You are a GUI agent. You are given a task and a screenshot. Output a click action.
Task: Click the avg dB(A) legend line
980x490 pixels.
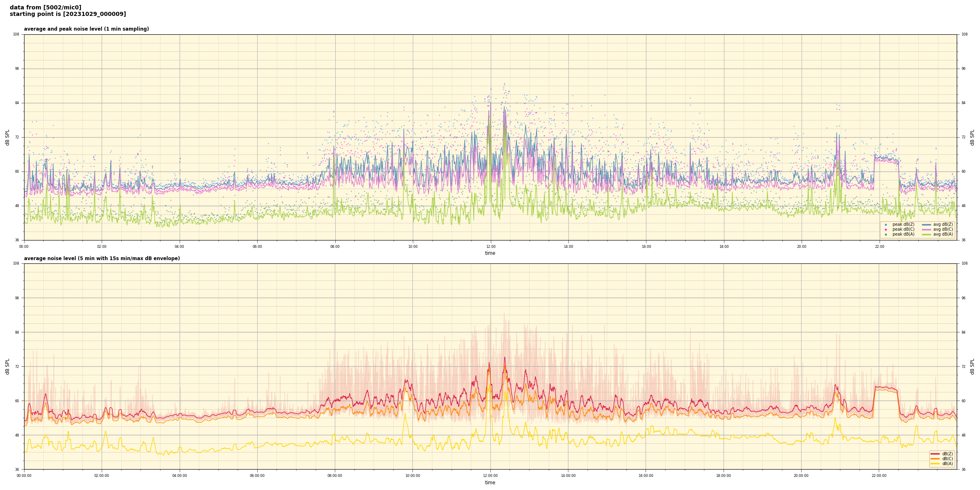(926, 234)
